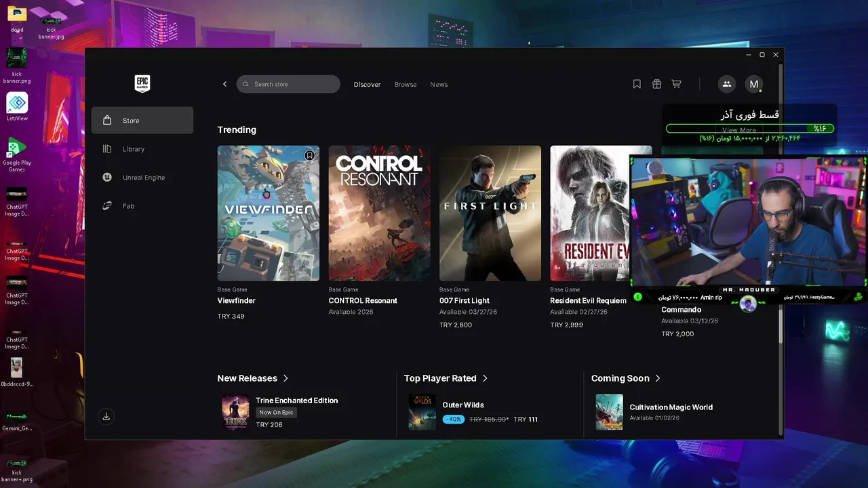This screenshot has width=868, height=488.
Task: Open Unreal Engine in the sidebar
Action: coord(142,178)
